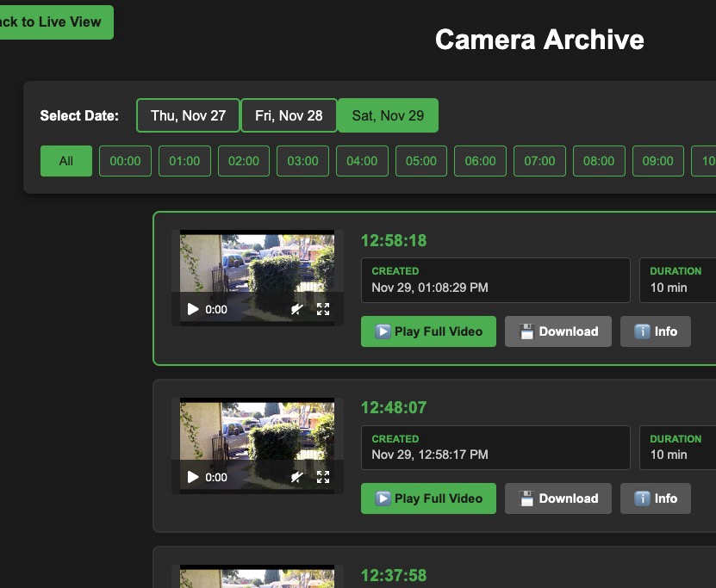Click the Camera Archive title
The image size is (716, 588).
(539, 40)
